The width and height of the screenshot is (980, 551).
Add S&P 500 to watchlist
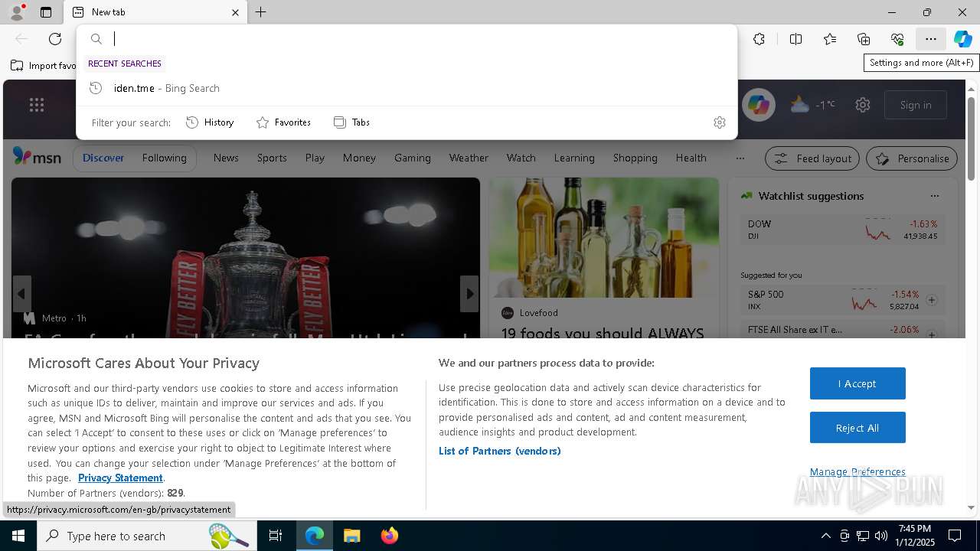pyautogui.click(x=932, y=300)
